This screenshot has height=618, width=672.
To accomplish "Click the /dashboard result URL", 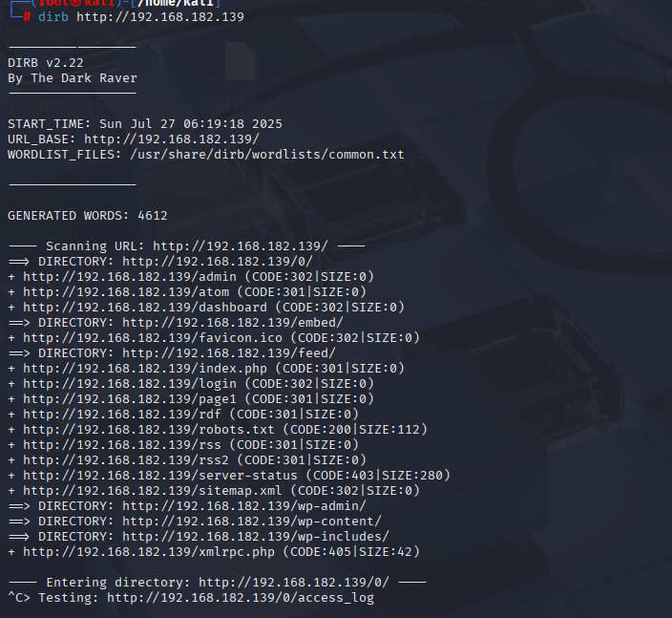I will coord(145,308).
